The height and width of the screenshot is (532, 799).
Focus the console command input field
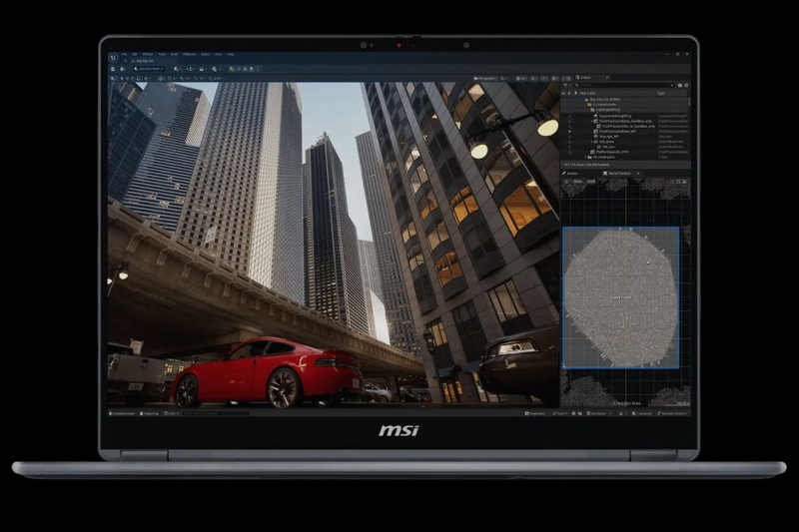tap(215, 413)
